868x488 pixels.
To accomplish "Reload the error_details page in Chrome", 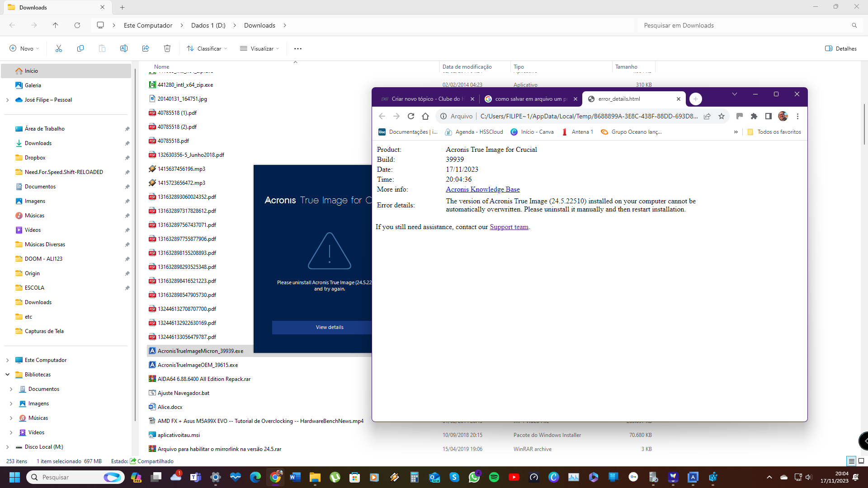I will (411, 116).
